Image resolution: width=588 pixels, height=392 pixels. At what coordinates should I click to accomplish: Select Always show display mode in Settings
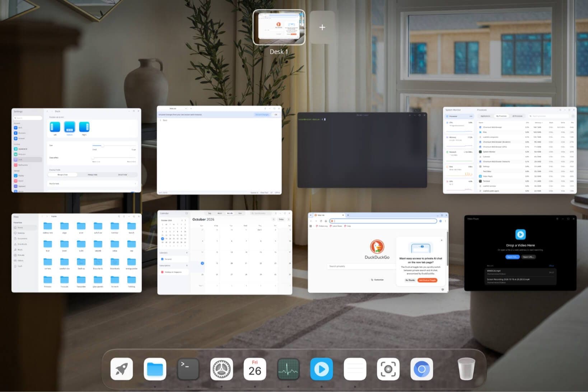(x=62, y=175)
